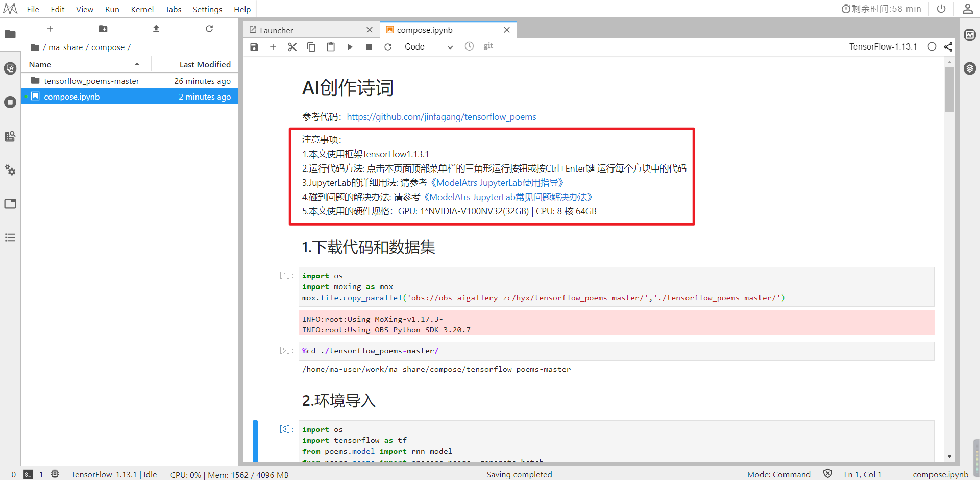Navigate to compose in breadcrumb
Screen dimensions: 980x480
click(108, 47)
